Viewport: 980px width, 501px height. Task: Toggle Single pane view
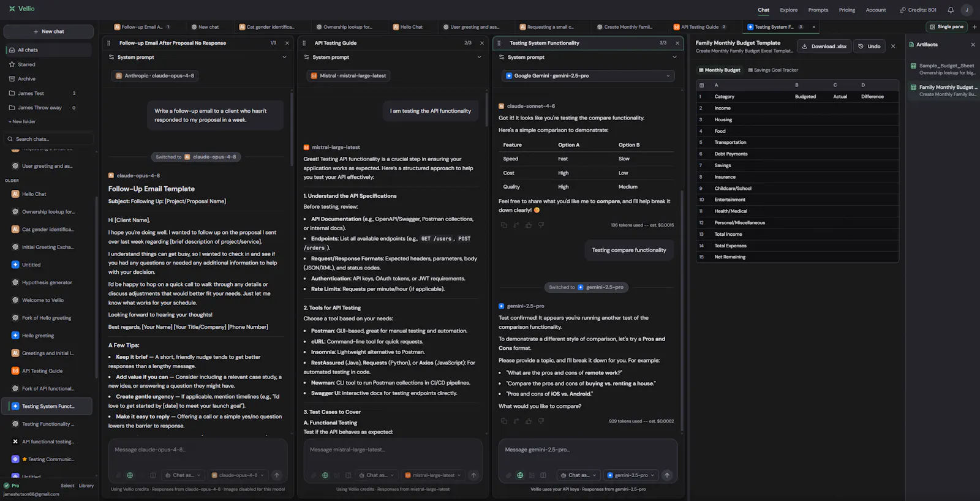coord(947,27)
